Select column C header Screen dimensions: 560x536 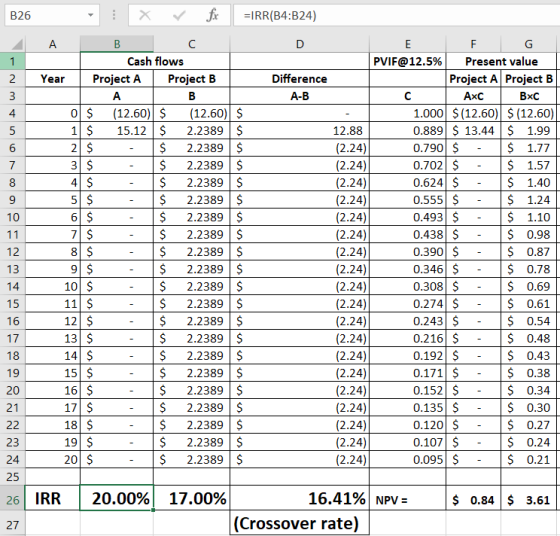192,44
